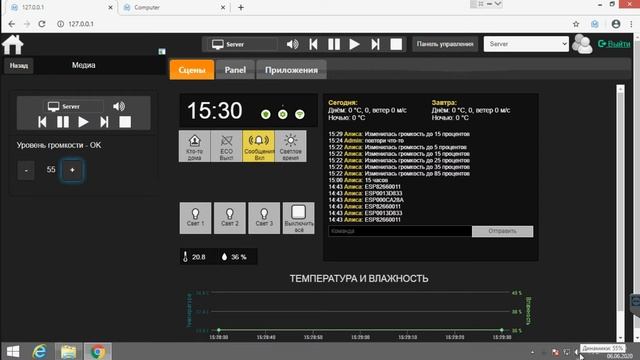The image size is (640, 360).
Task: Reload the page in browser
Action: pos(42,24)
